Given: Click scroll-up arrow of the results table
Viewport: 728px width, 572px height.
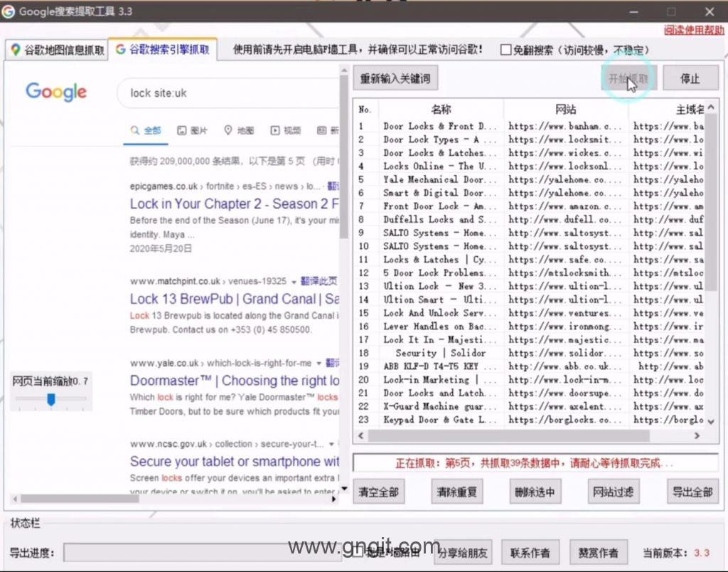Looking at the screenshot, I should tap(712, 109).
